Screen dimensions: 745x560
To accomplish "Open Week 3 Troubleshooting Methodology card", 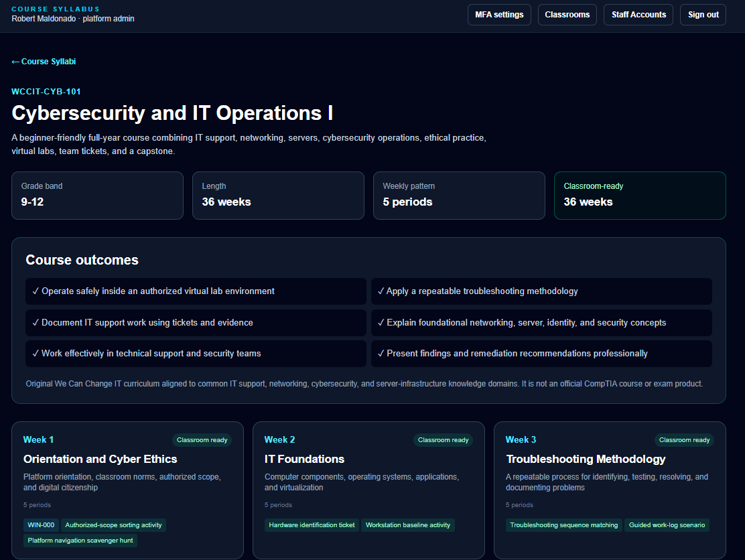I will point(610,490).
